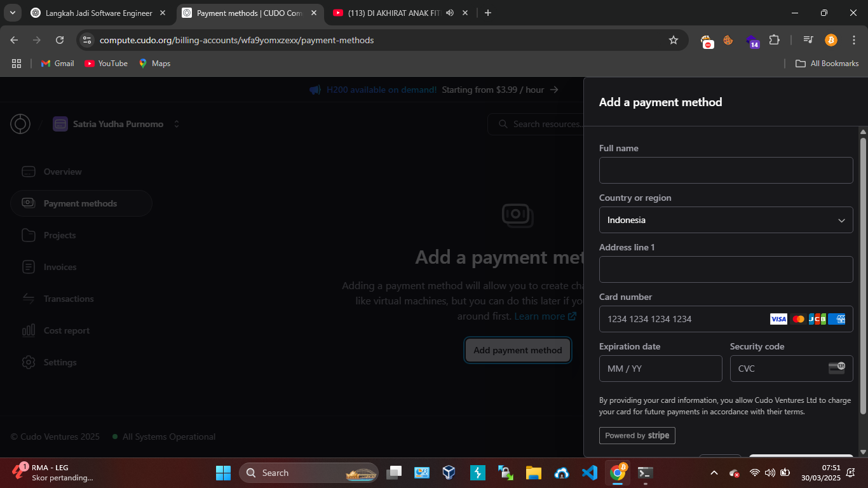Click the taskbar volume icon

pyautogui.click(x=770, y=473)
